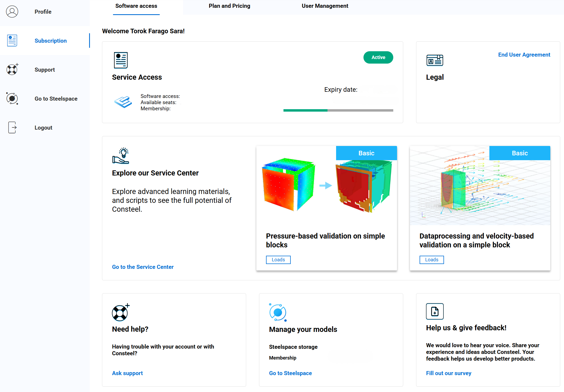
Task: Click the subscription expiry progress bar
Action: pos(338,110)
